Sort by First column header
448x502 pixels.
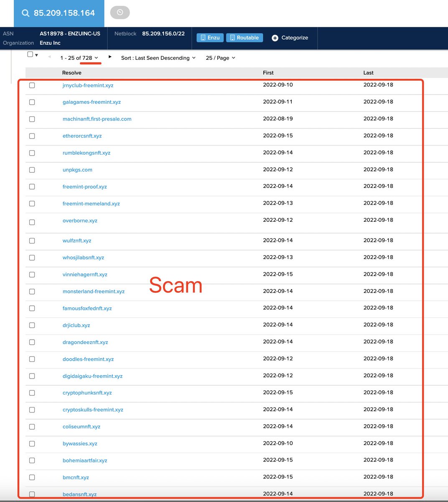point(268,73)
